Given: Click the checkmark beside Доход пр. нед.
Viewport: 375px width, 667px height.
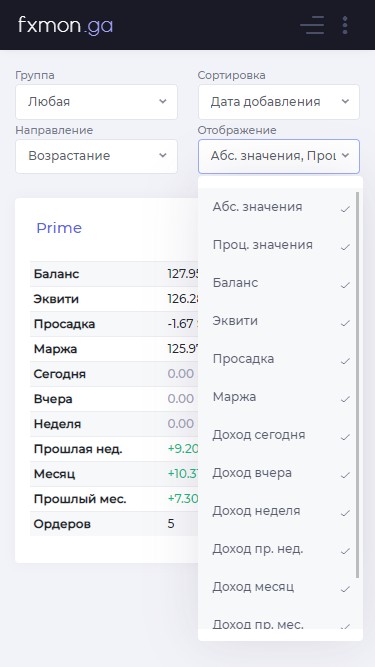Looking at the screenshot, I should (x=346, y=551).
